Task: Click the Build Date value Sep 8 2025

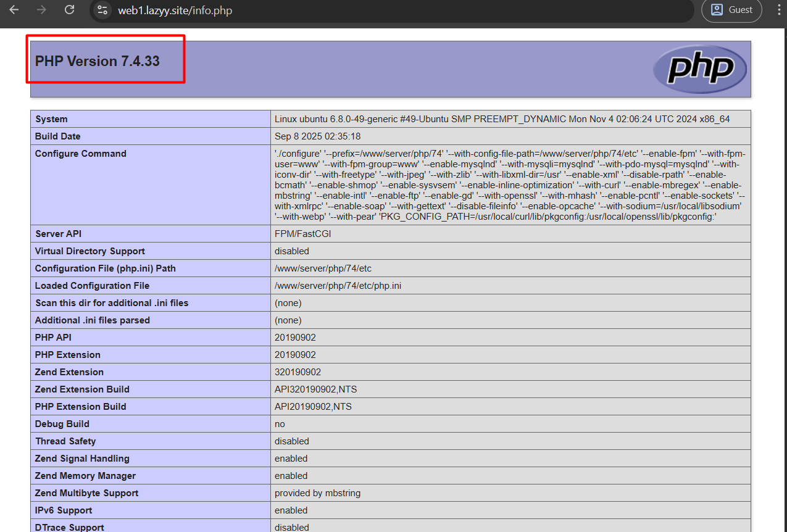Action: tap(317, 136)
